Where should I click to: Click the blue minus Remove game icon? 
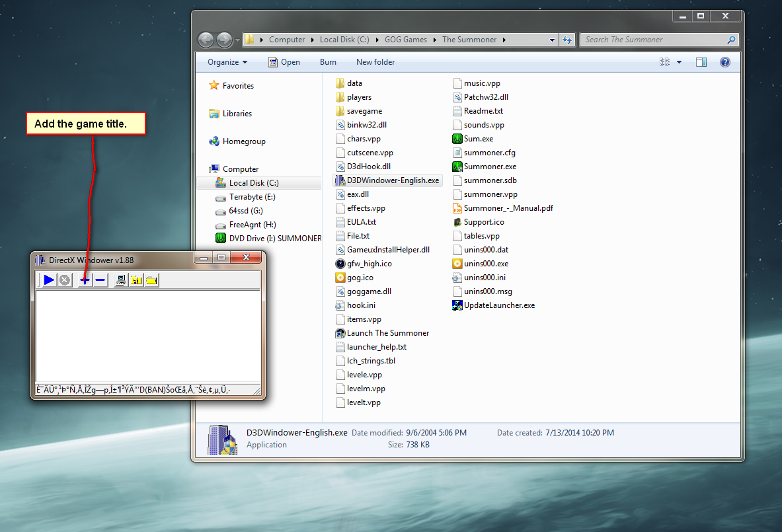click(100, 280)
